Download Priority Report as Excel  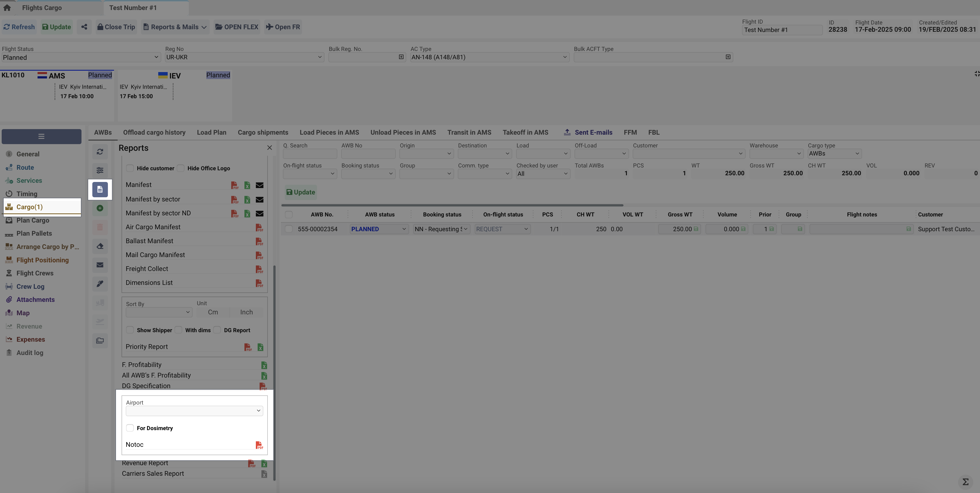(x=261, y=347)
